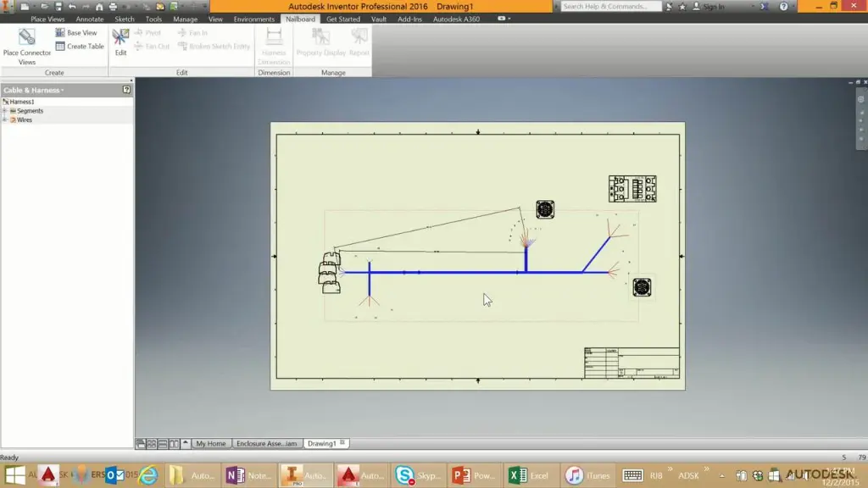The image size is (868, 488).
Task: Open the Place Views ribbon tab
Action: (47, 19)
